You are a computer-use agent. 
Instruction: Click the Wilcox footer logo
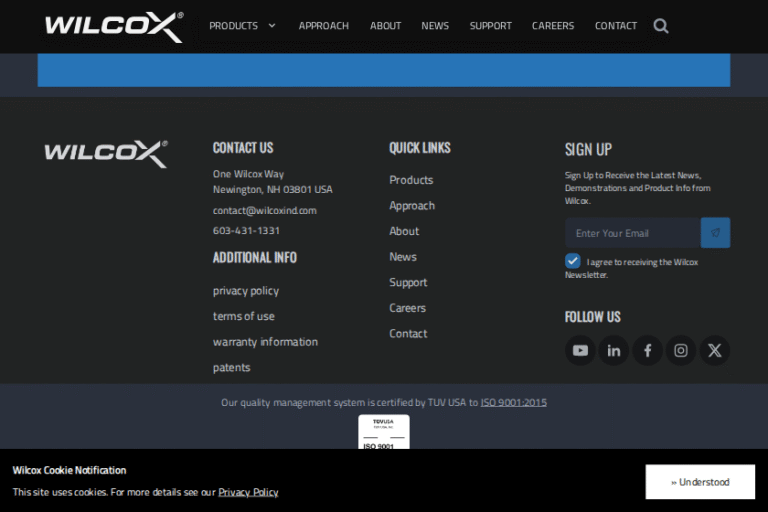point(105,153)
